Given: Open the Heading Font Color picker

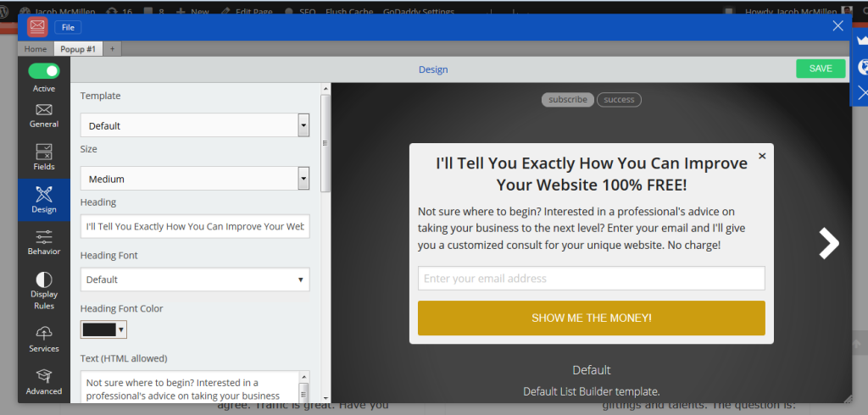Looking at the screenshot, I should 104,329.
